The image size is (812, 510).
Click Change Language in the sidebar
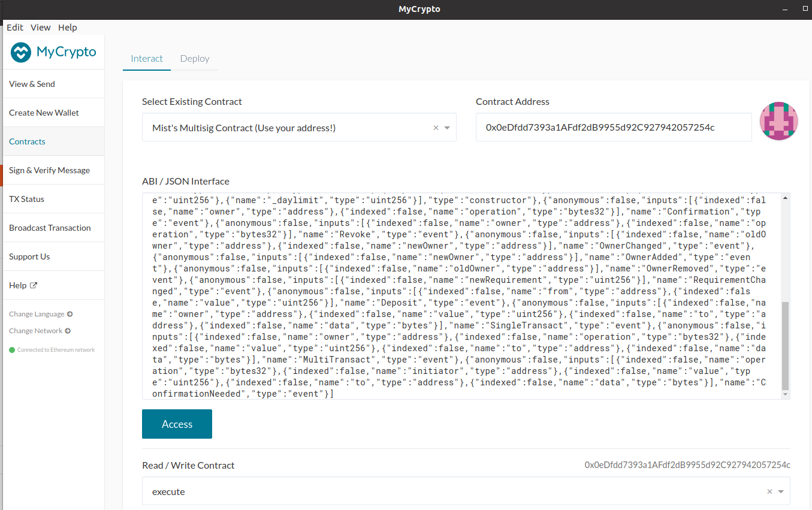37,314
